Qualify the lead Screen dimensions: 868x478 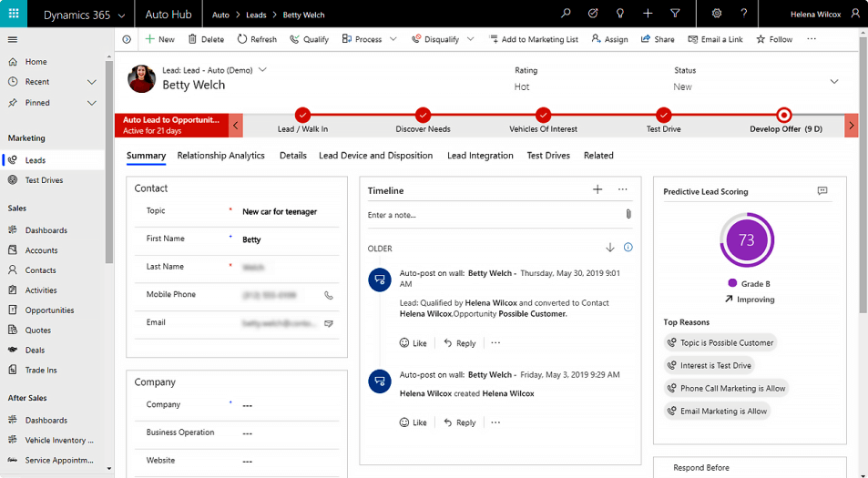(310, 39)
